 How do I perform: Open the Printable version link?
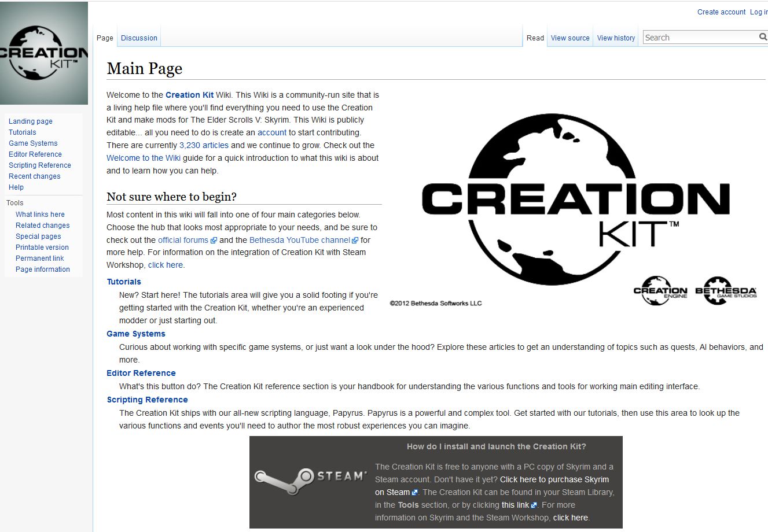42,247
